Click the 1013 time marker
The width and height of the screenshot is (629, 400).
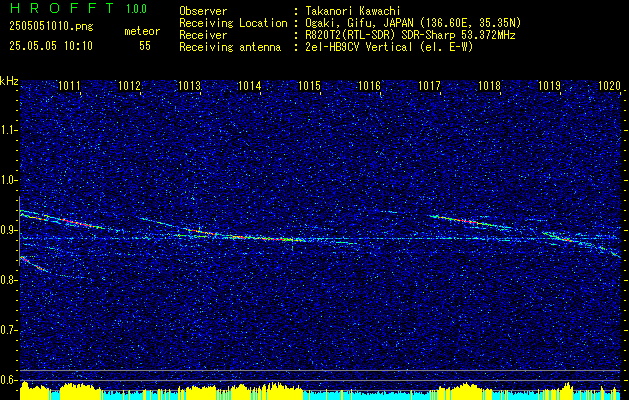click(x=189, y=85)
